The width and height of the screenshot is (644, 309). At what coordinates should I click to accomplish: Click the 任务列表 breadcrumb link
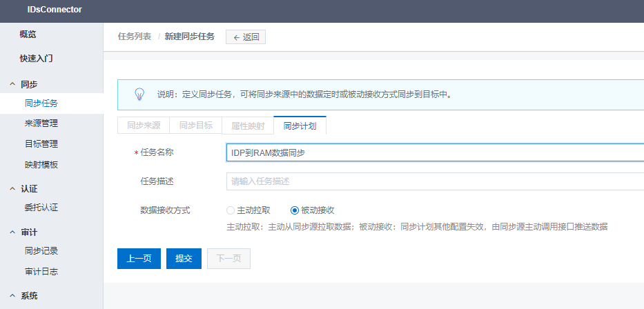[x=135, y=37]
